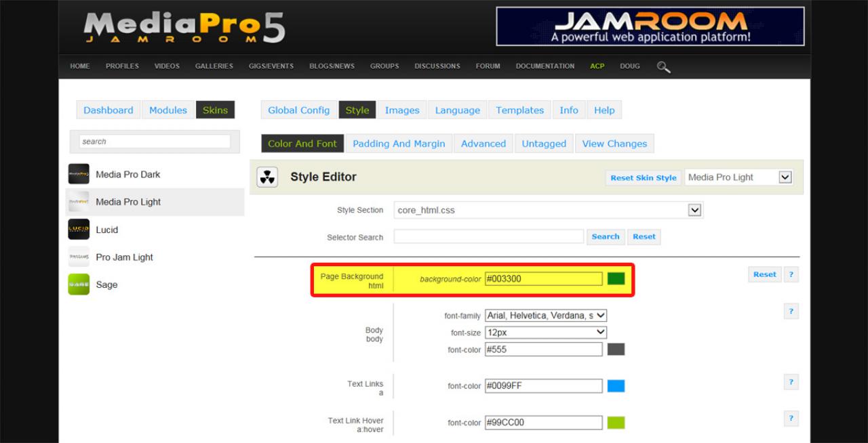Click the MediaPro 5 Jamroom logo
This screenshot has height=443, width=868.
(x=184, y=29)
